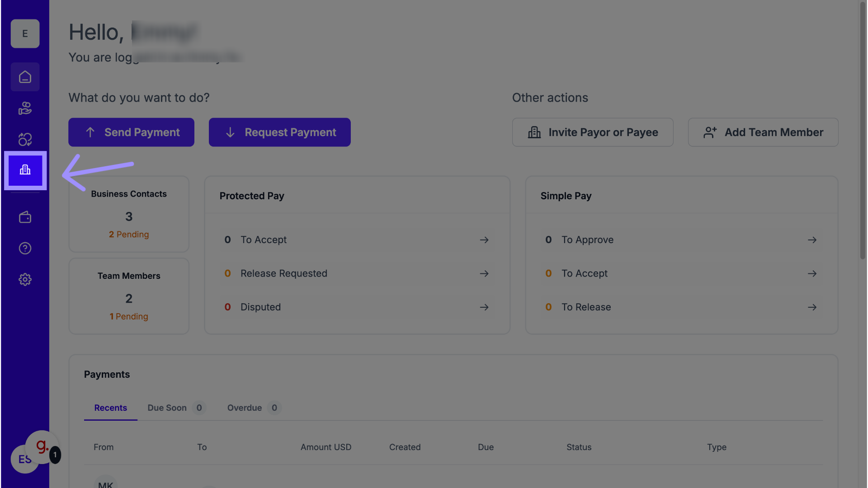Image resolution: width=868 pixels, height=488 pixels.
Task: Click Add Team Member button
Action: (763, 132)
